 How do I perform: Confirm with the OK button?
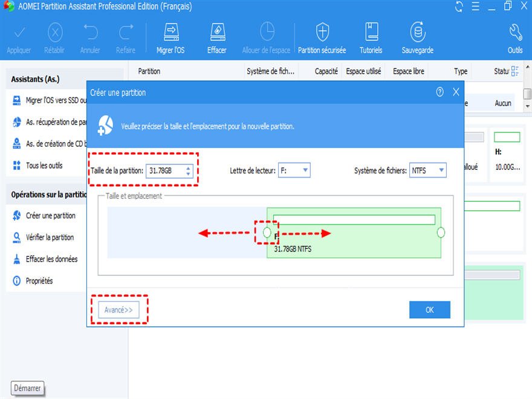430,310
